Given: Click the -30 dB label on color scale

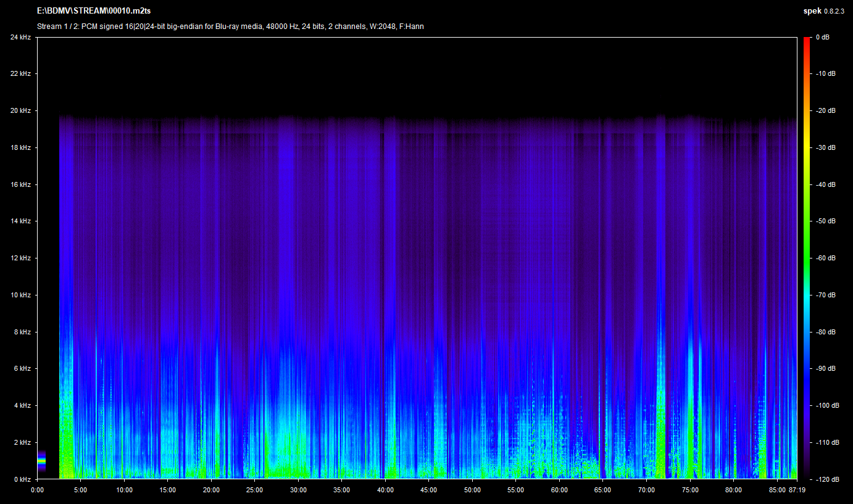Looking at the screenshot, I should [825, 148].
